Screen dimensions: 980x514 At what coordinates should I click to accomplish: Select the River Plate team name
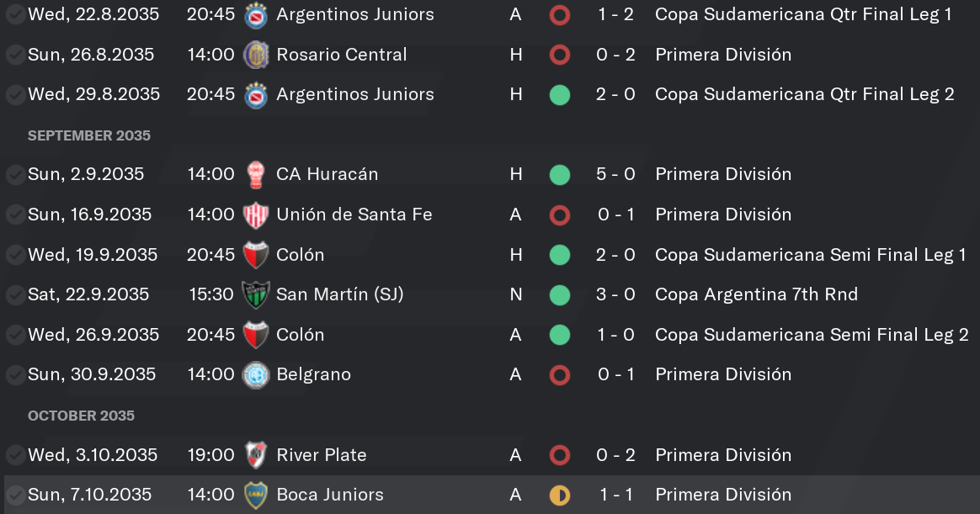(322, 454)
